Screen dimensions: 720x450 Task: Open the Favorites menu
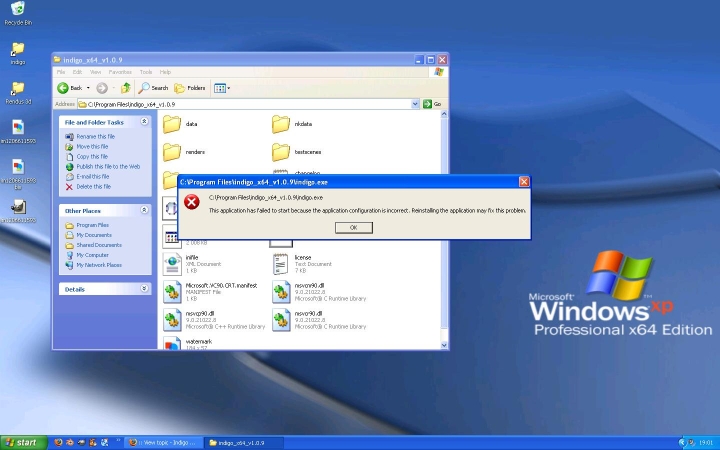120,72
